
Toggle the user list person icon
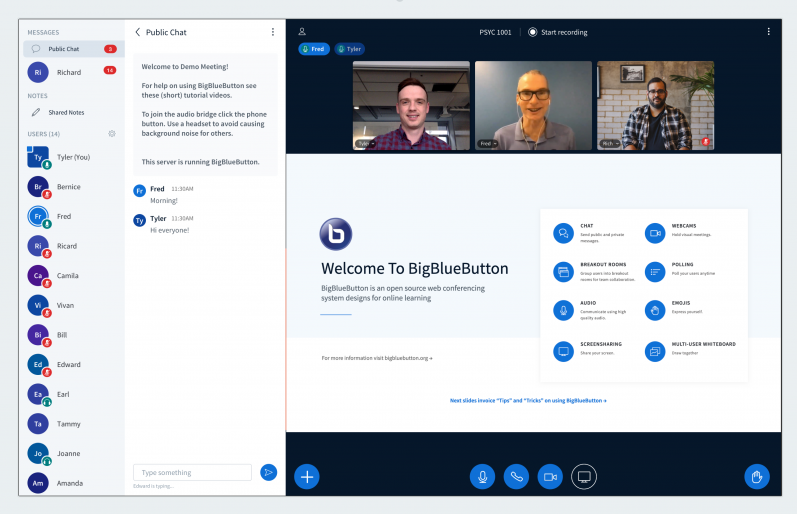[x=302, y=32]
